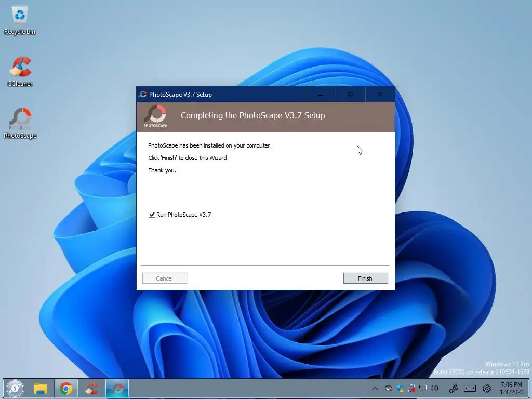This screenshot has height=399, width=532.
Task: Launch Google Chrome from the taskbar
Action: [66, 388]
